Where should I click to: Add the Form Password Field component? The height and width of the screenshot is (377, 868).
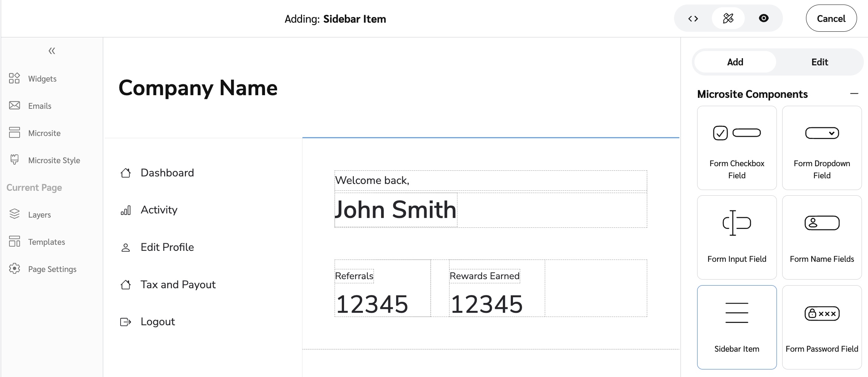[x=821, y=327]
